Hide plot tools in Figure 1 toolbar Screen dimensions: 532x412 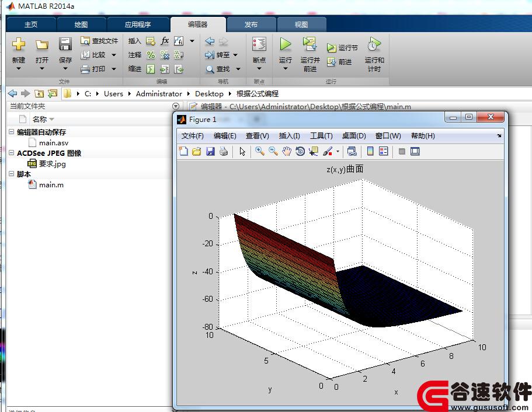(402, 152)
